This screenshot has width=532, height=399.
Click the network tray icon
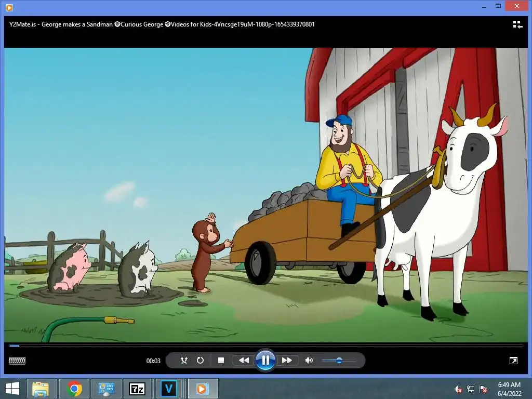[x=471, y=389]
